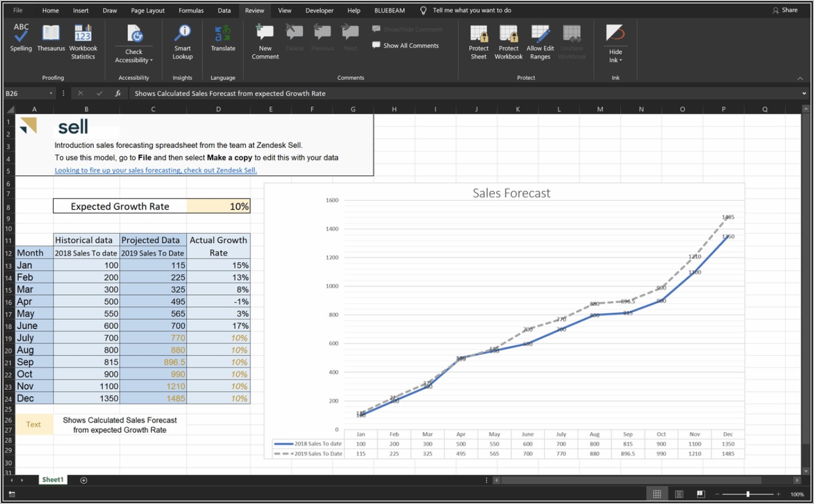Screen dimensions: 814x504
Task: Toggle Show All Comments
Action: click(x=405, y=46)
